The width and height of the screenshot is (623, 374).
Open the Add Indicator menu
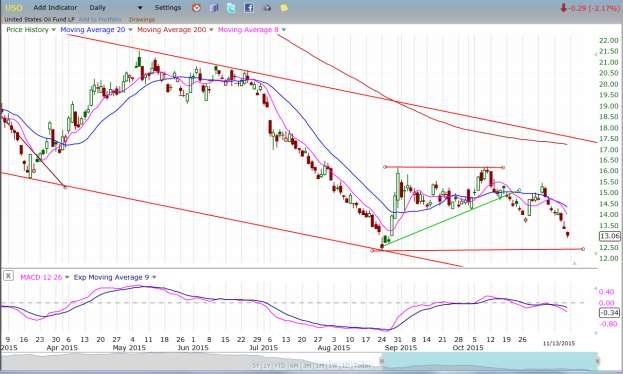[55, 8]
